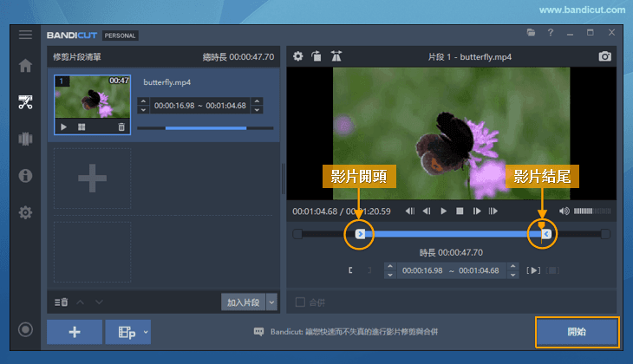The image size is (633, 364).
Task: Increase segment list end time stepper
Action: coord(257,101)
